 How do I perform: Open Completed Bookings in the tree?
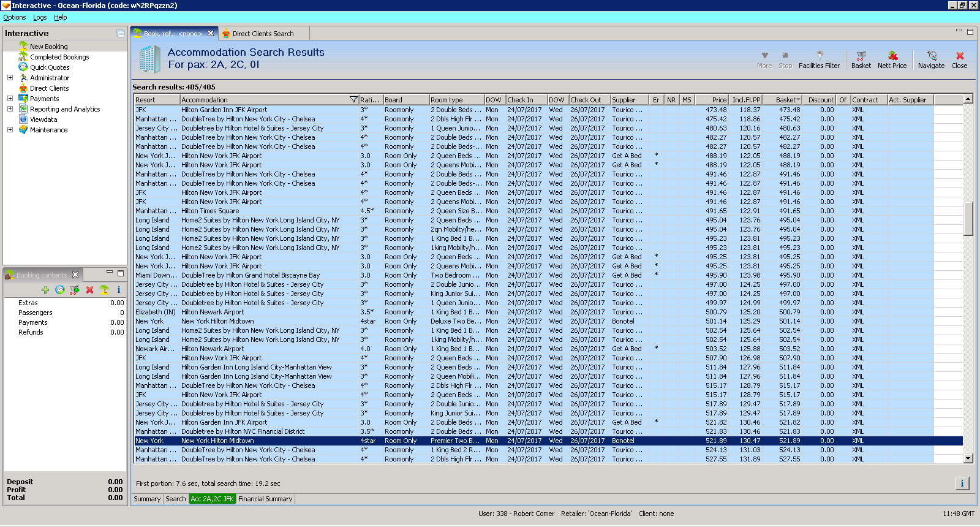pos(59,57)
